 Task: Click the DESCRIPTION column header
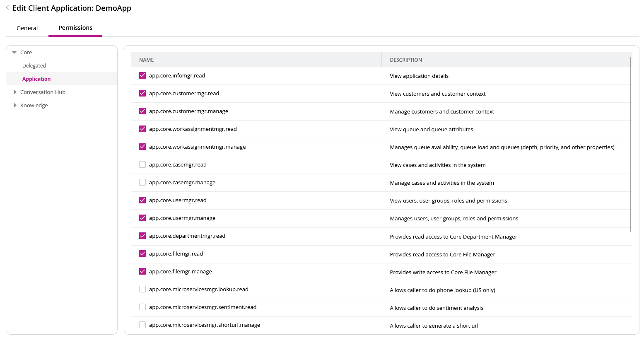(406, 60)
